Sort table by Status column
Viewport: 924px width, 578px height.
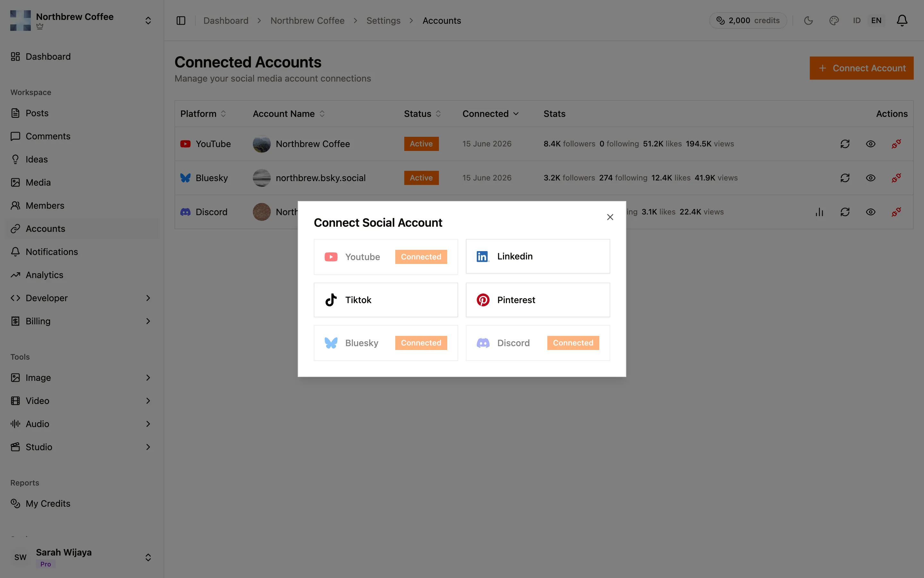tap(422, 114)
